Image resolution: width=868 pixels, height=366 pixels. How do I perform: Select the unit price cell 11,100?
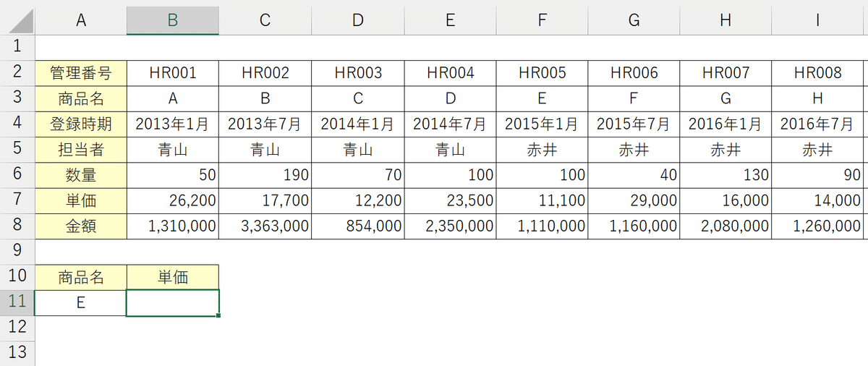coord(542,200)
